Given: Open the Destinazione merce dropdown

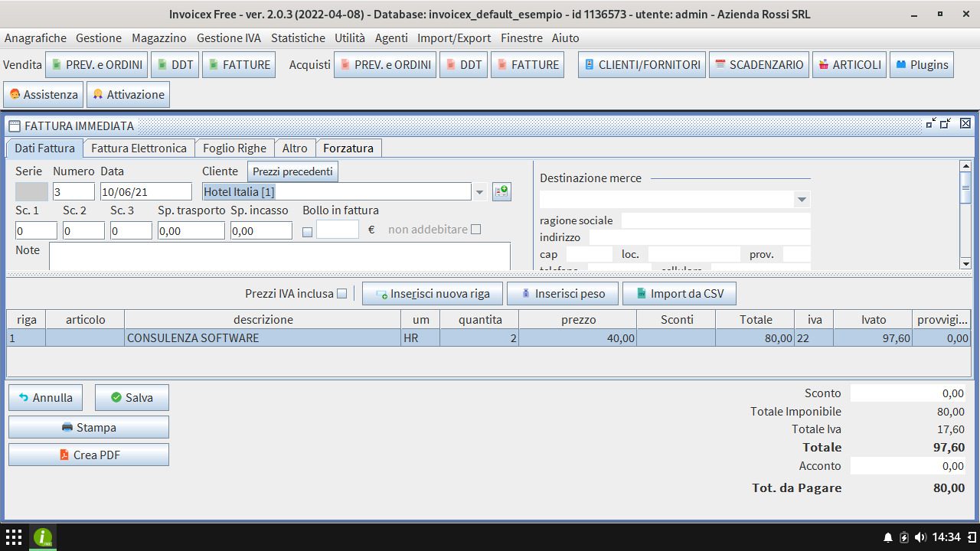Looking at the screenshot, I should (802, 200).
